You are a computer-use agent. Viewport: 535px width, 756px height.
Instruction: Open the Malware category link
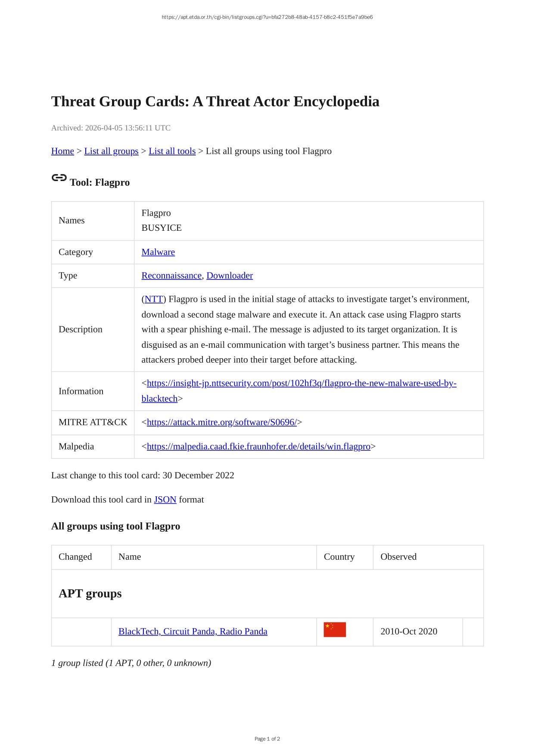[x=158, y=252]
